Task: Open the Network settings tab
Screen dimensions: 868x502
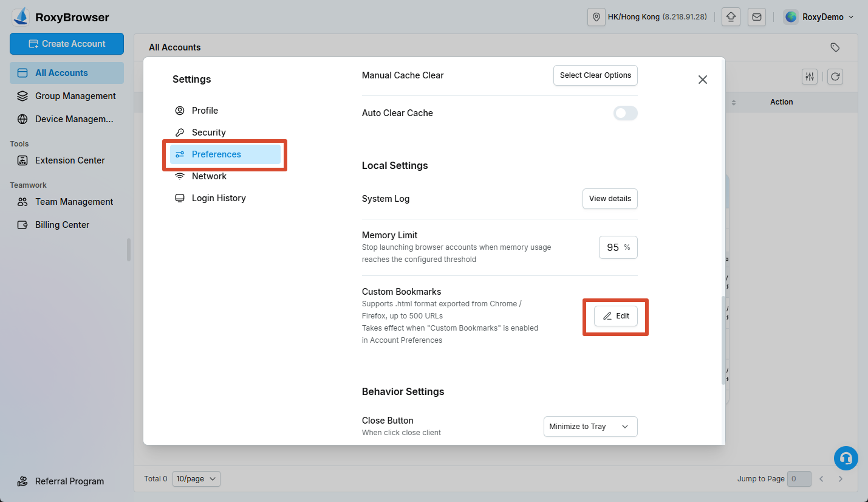Action: point(225,176)
